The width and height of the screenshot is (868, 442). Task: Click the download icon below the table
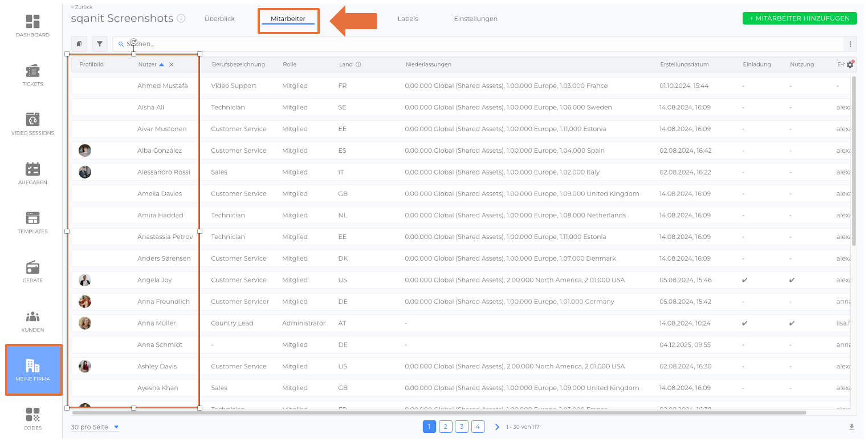pos(851,427)
